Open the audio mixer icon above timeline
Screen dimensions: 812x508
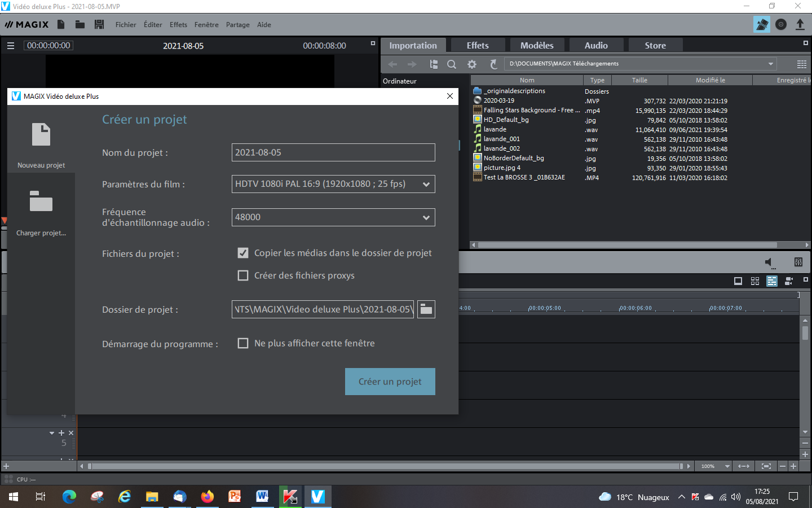pyautogui.click(x=798, y=262)
